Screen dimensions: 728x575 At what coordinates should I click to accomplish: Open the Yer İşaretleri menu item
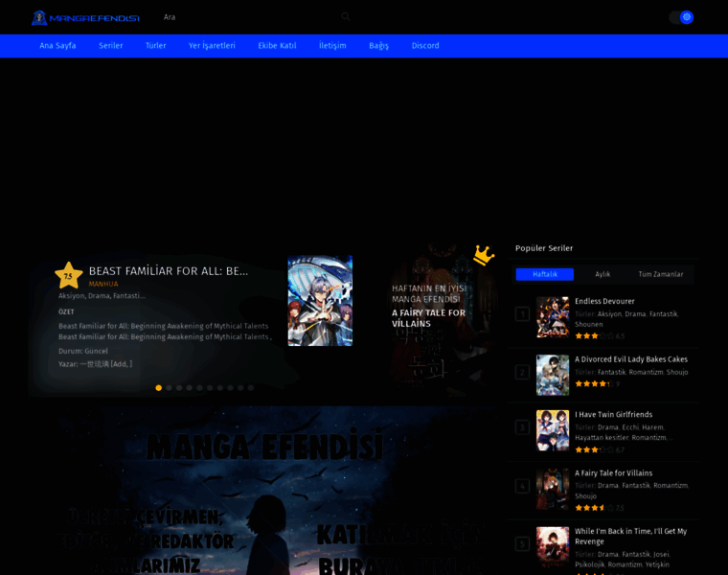click(x=212, y=45)
